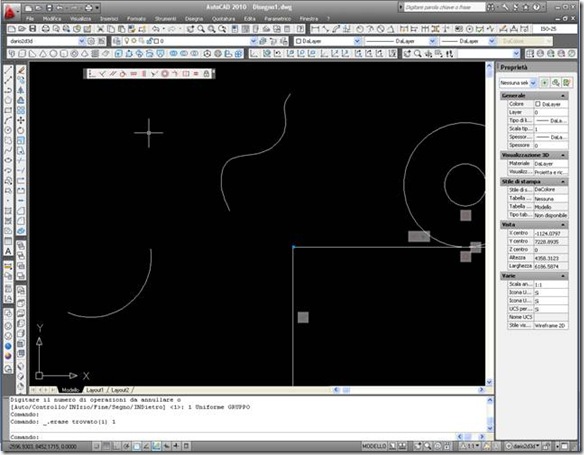Screen dimensions: 584x455
Task: Select the Line tool in Draw toolbar
Action: tap(8, 70)
